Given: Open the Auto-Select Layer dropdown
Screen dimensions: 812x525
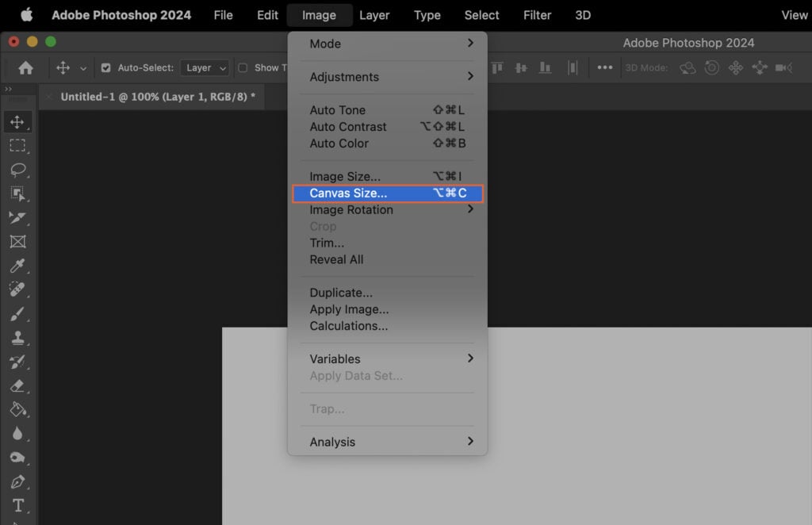Looking at the screenshot, I should point(204,68).
